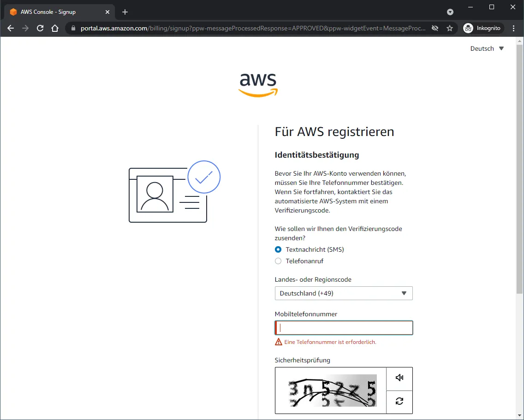Image resolution: width=524 pixels, height=420 pixels.
Task: Click the page vertical scrollbar
Action: click(x=519, y=171)
